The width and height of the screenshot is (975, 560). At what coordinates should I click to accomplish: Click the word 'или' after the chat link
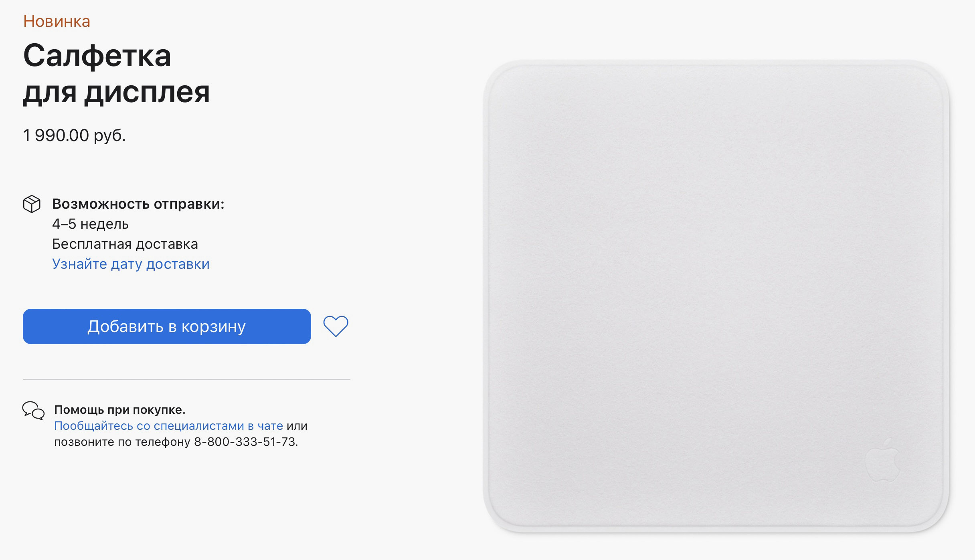297,426
